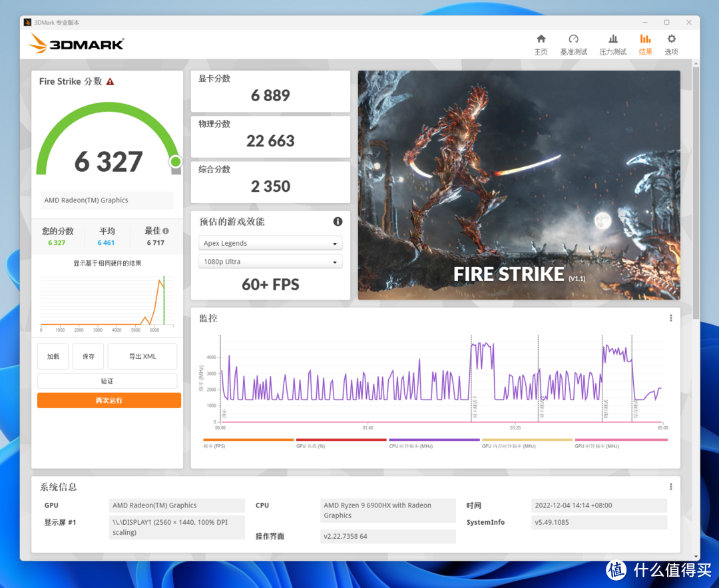Click the 60+ FPS estimate

pos(270,284)
